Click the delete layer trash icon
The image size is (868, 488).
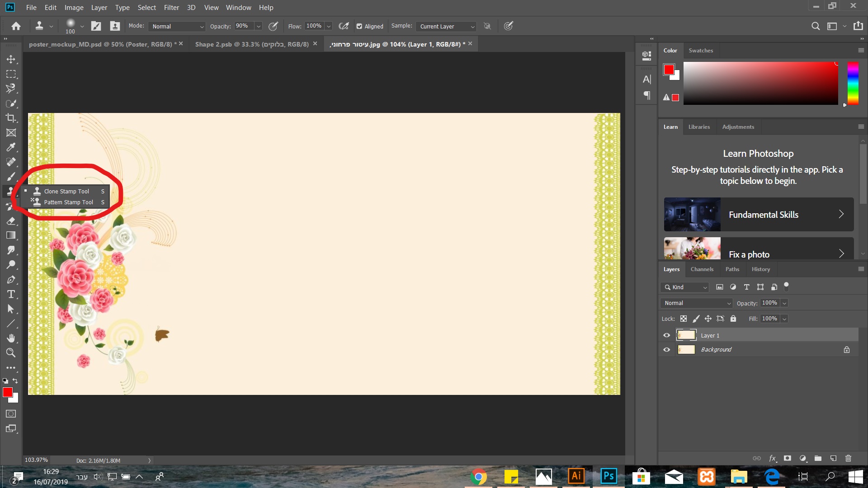click(848, 458)
